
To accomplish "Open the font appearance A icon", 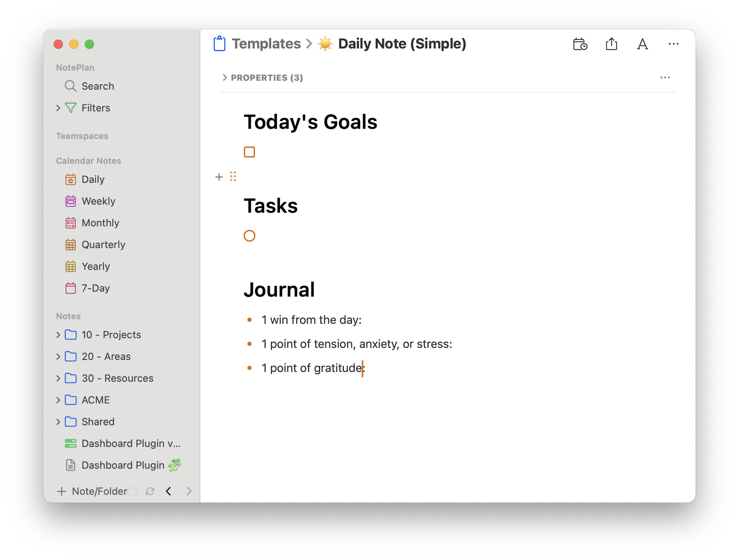I will pyautogui.click(x=642, y=44).
